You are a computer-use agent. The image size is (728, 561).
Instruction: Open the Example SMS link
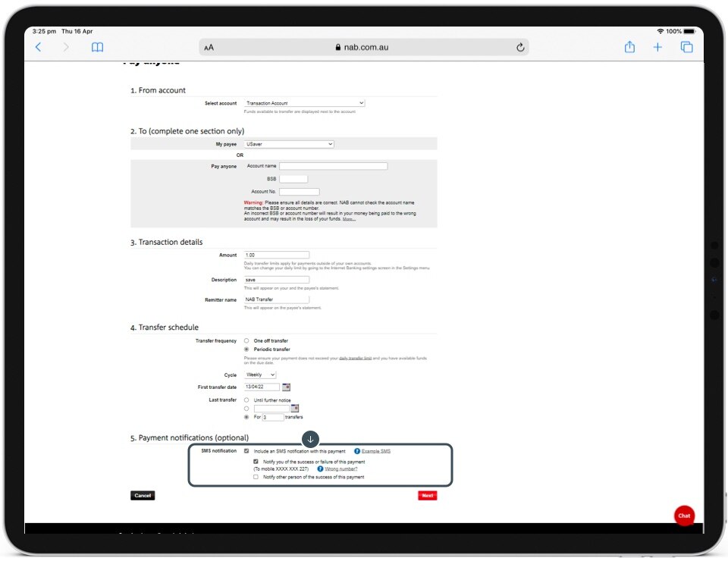375,451
